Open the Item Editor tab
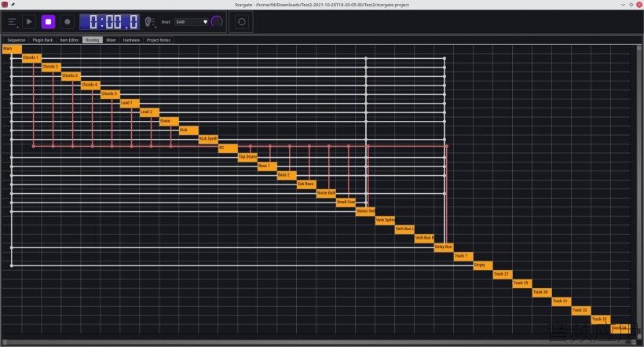This screenshot has height=347, width=644. pyautogui.click(x=69, y=40)
